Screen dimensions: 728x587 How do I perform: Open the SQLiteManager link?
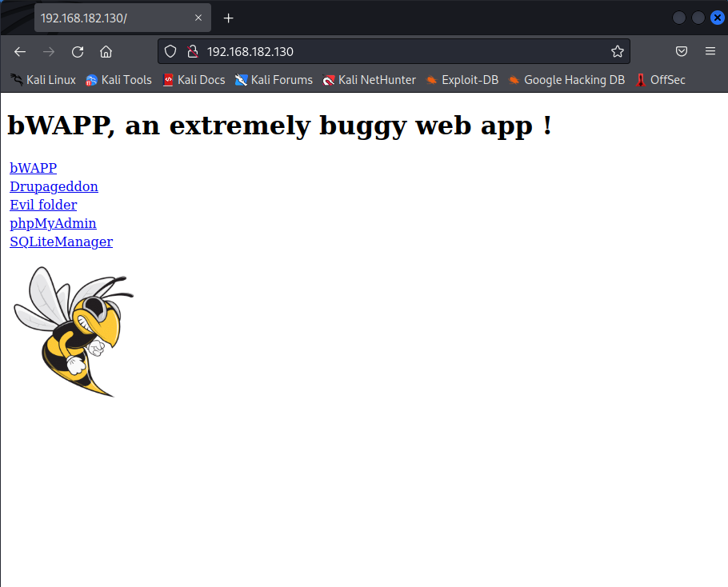pyautogui.click(x=62, y=242)
